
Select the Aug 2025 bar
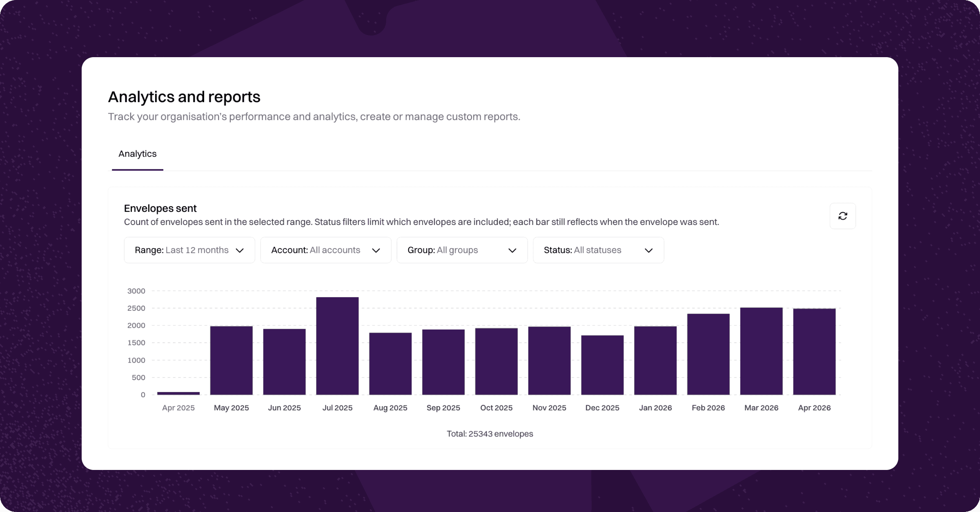[x=390, y=364]
